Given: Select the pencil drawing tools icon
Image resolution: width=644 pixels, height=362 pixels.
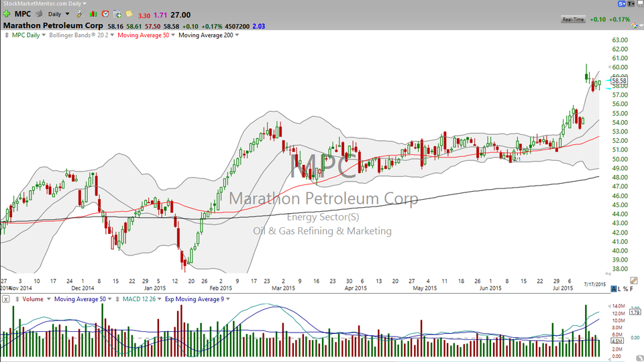Looking at the screenshot, I should coord(634,281).
